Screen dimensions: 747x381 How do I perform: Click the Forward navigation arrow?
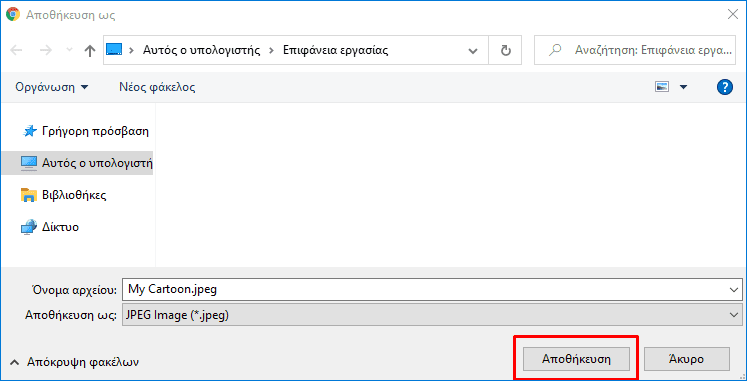click(x=46, y=50)
